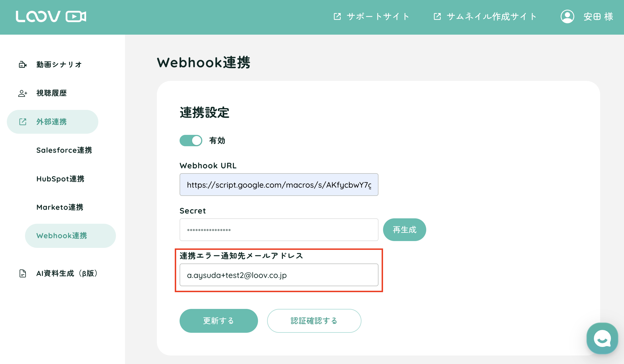
Task: Open Salesforce連携 in the sidebar
Action: [64, 150]
